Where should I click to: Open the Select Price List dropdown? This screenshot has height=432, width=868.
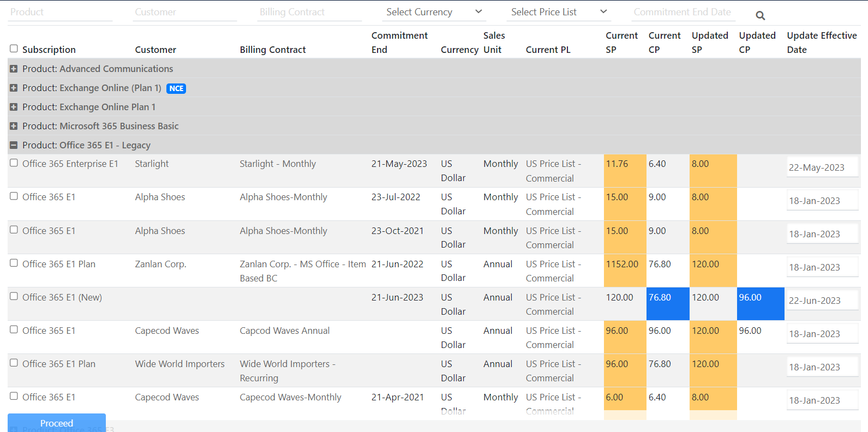pyautogui.click(x=559, y=12)
